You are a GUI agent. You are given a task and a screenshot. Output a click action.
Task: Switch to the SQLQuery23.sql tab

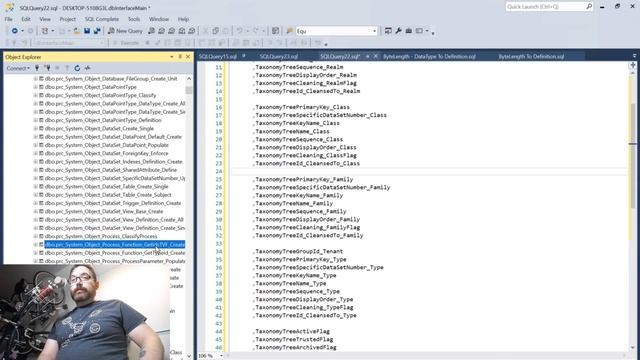[279, 56]
